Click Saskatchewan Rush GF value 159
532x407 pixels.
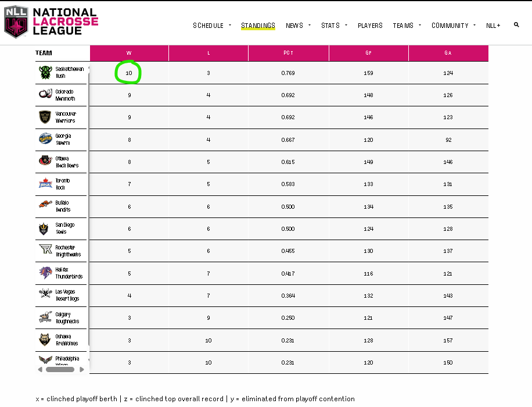click(368, 73)
